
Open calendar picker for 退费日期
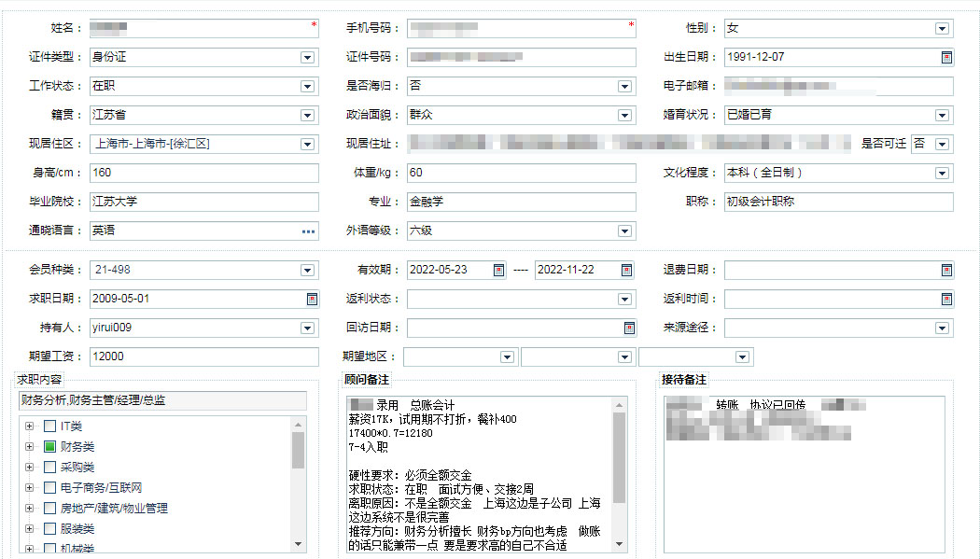(946, 270)
